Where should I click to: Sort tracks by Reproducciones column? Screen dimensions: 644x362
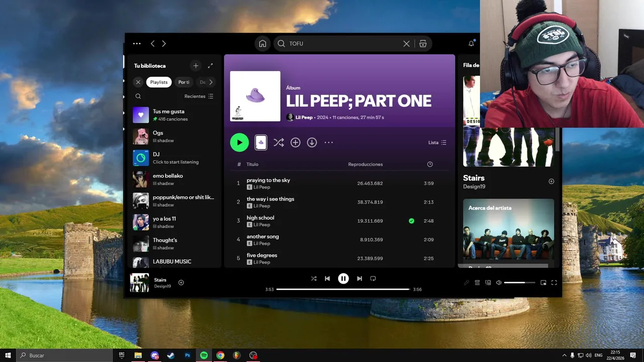click(x=365, y=164)
